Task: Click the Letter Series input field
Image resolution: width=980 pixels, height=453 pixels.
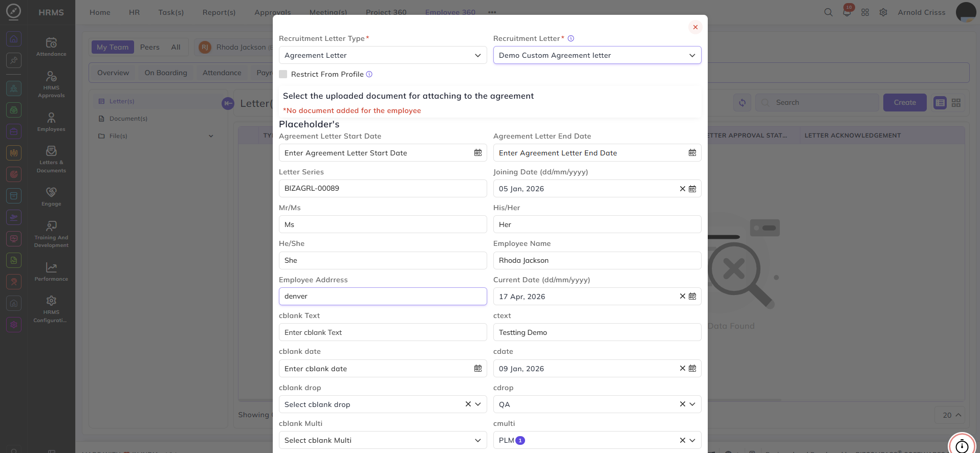Action: [x=382, y=189]
